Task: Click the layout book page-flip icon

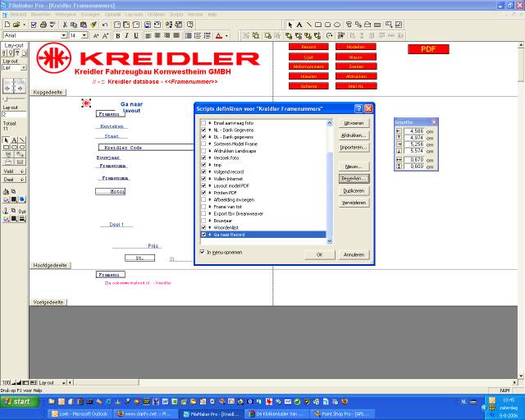Action: tap(14, 86)
